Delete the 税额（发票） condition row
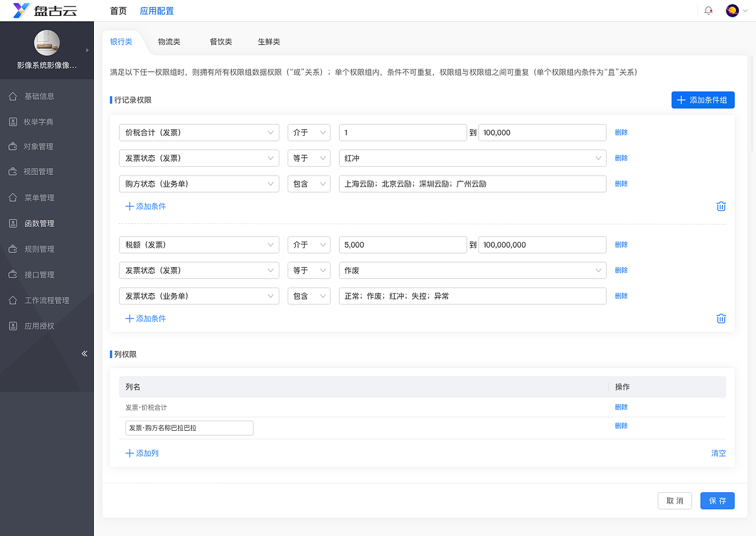756x536 pixels. pyautogui.click(x=621, y=245)
